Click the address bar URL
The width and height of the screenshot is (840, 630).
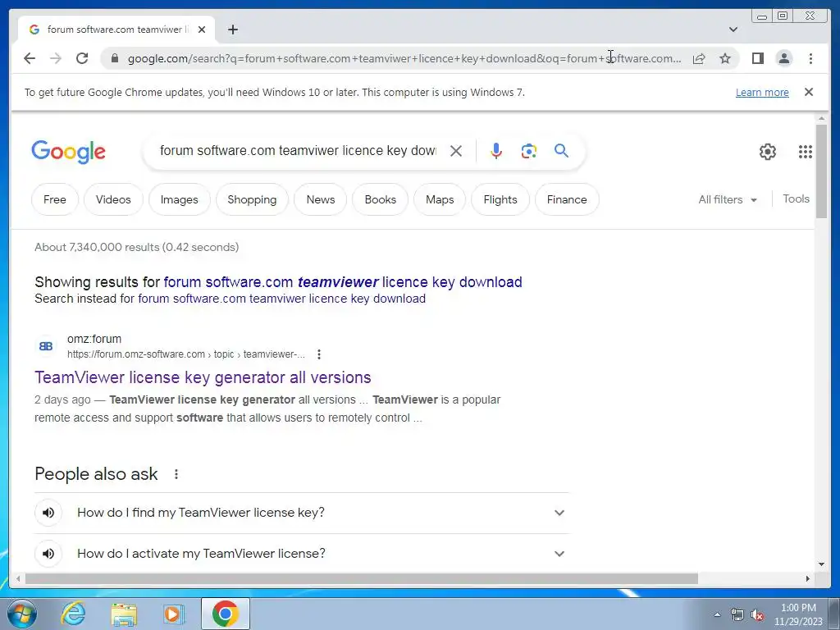[x=404, y=58]
